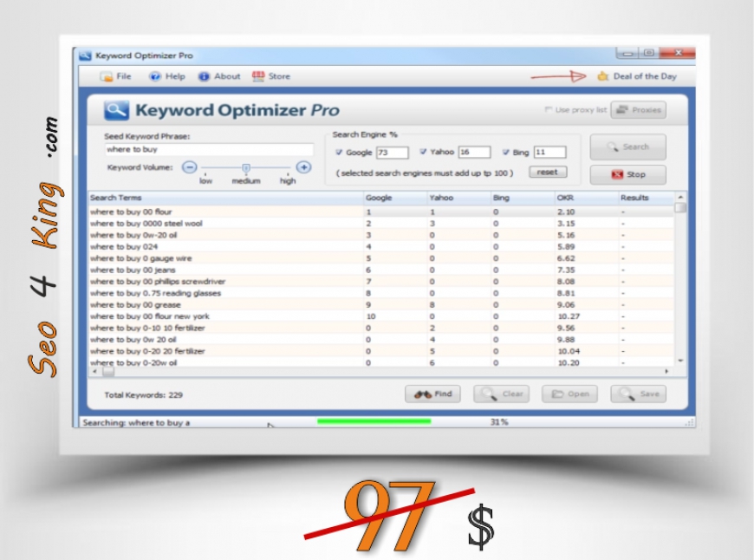Image resolution: width=754 pixels, height=560 pixels.
Task: Click the Google percentage field
Action: tap(392, 153)
